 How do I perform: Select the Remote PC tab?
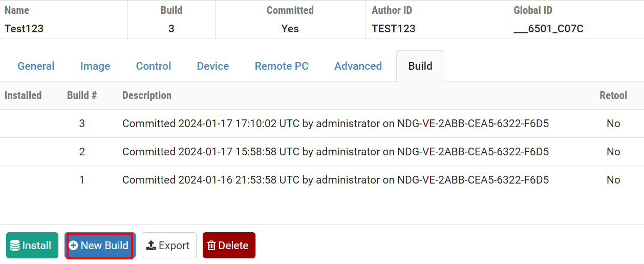[x=282, y=66]
